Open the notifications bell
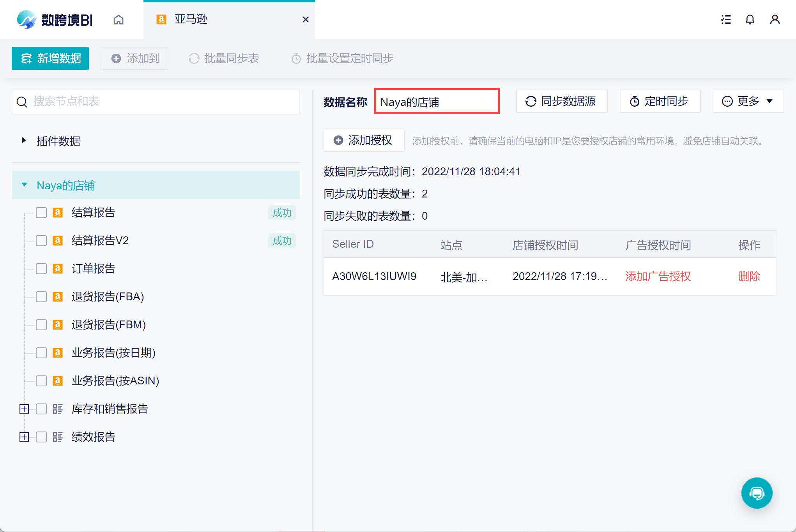Screen dimensions: 796x532 pyautogui.click(x=750, y=19)
